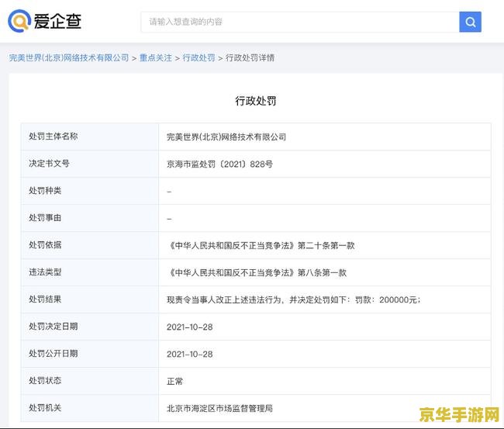Select the 处罚依据 label cell

(90, 245)
